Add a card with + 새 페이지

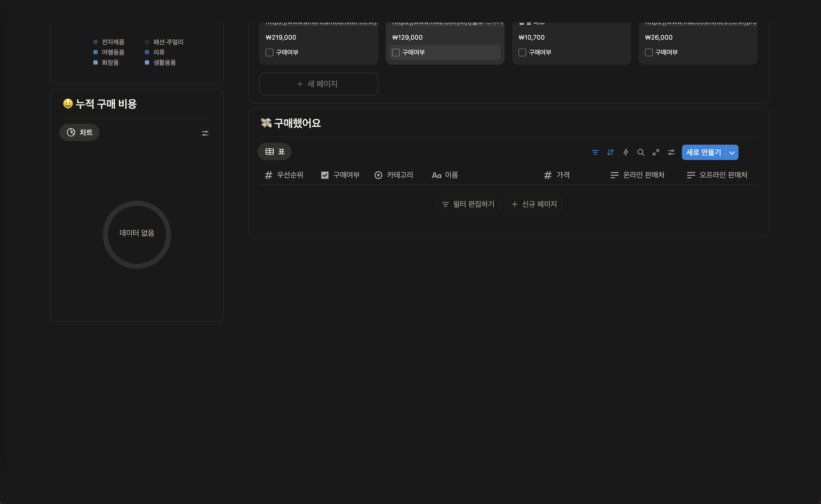(x=318, y=84)
